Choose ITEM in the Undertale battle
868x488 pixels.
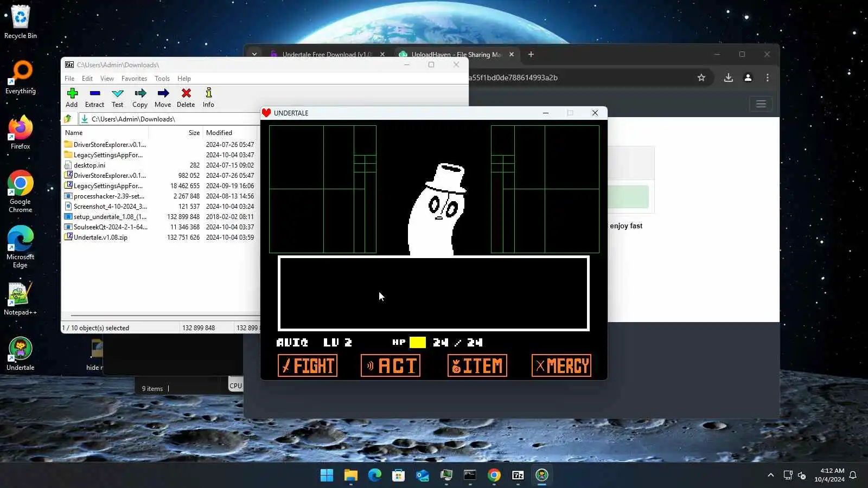(477, 365)
